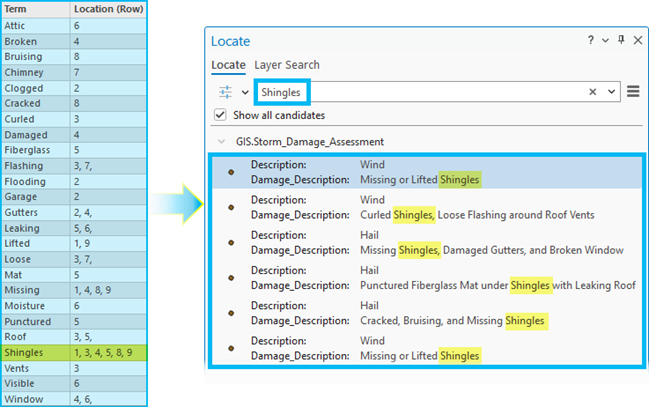649x407 pixels.
Task: Click point icon of Punctured Fiberglass Mat result
Action: click(231, 278)
